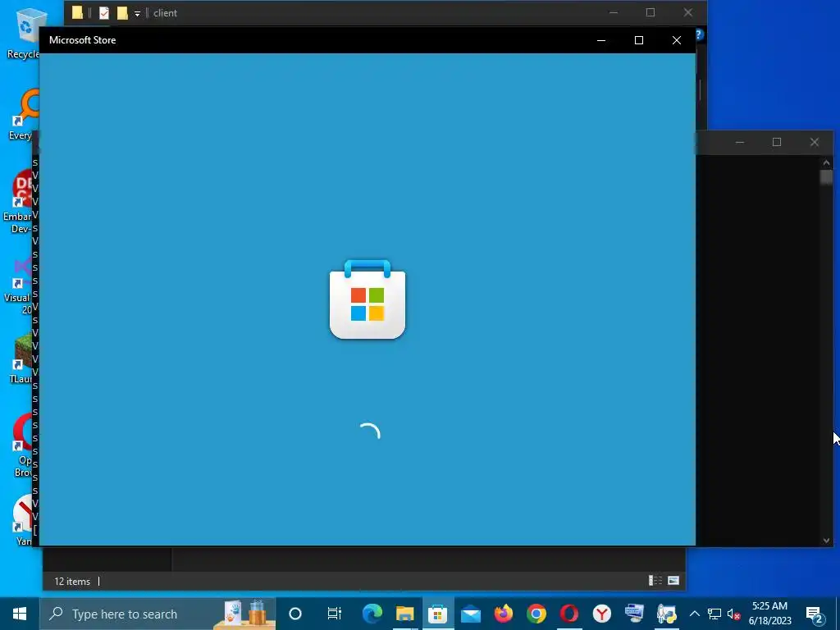Maximize the client File Explorer window
840x630 pixels.
coord(651,12)
